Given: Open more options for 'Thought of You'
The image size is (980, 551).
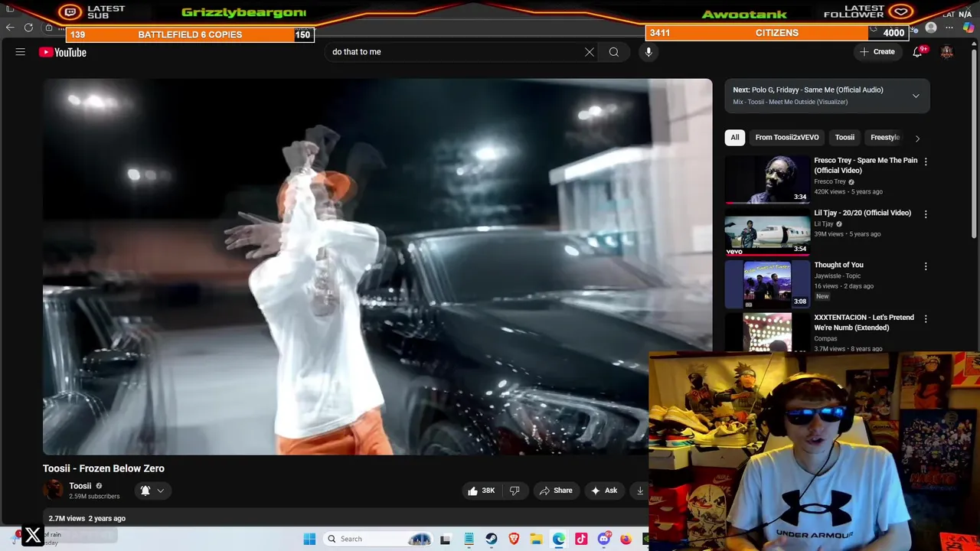Looking at the screenshot, I should pyautogui.click(x=926, y=266).
